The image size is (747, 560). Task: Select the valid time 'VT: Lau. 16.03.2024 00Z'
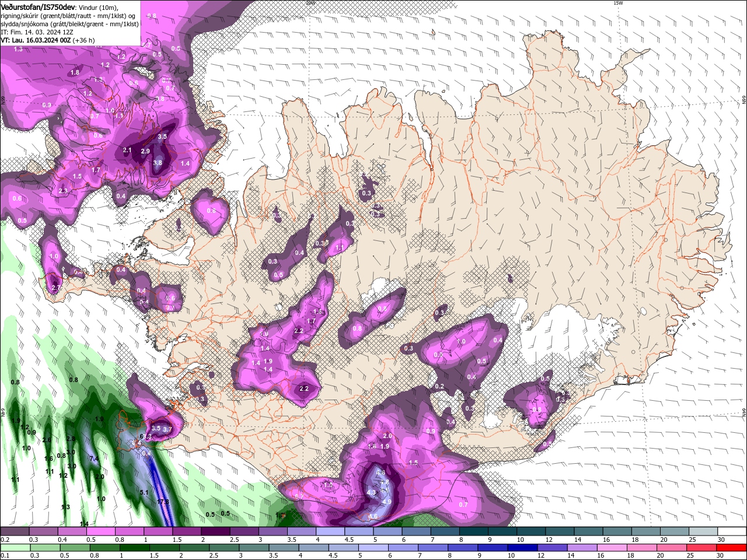(x=36, y=40)
